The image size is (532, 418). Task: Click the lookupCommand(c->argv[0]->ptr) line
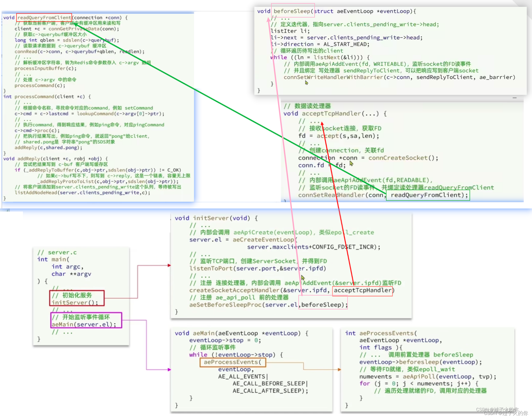(x=89, y=114)
